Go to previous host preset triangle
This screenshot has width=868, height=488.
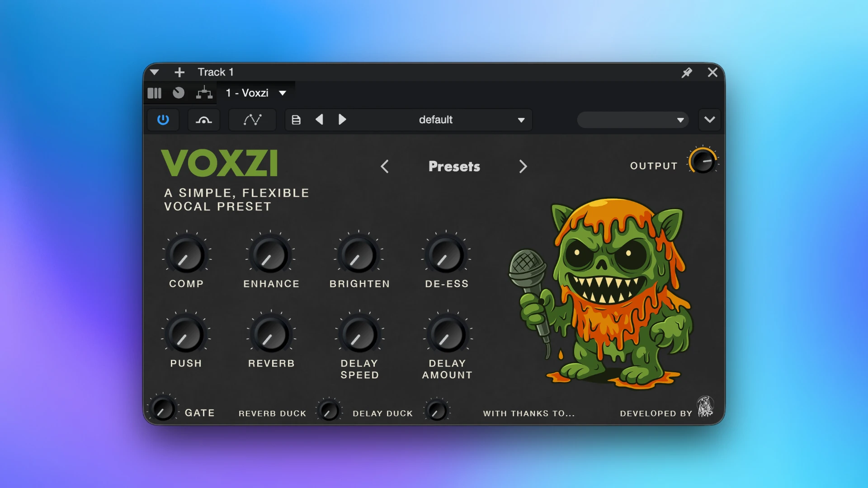(319, 119)
